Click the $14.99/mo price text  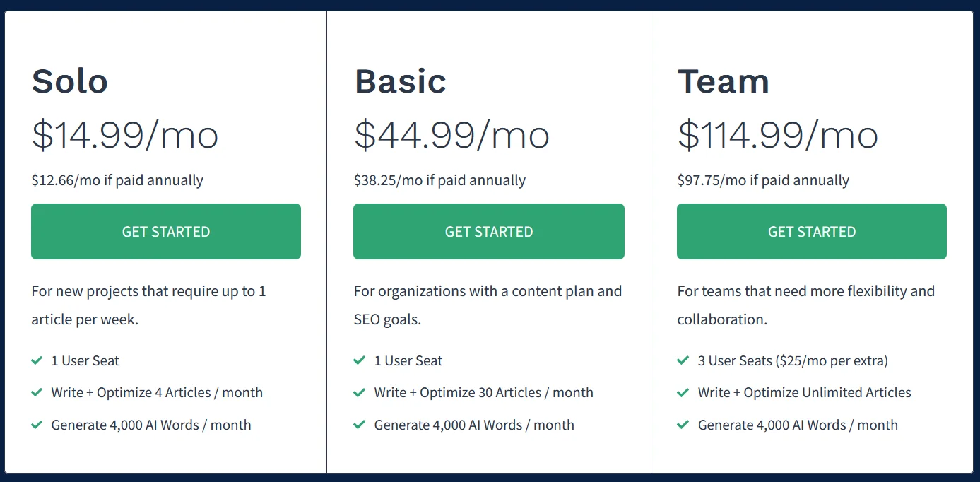pyautogui.click(x=125, y=134)
